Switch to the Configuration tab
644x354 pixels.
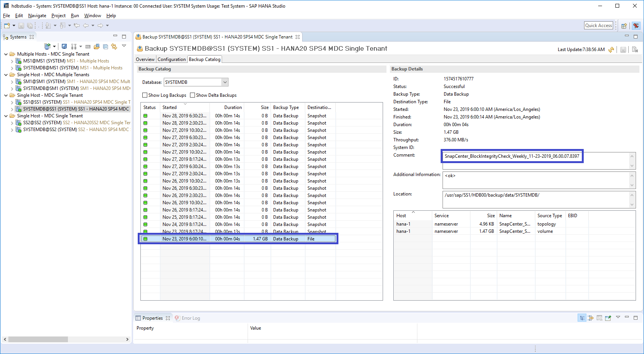tap(171, 59)
